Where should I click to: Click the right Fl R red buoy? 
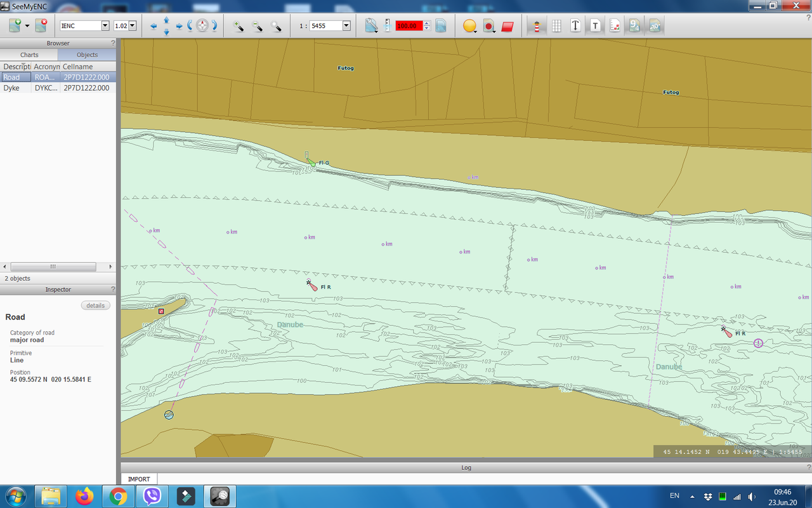point(726,331)
